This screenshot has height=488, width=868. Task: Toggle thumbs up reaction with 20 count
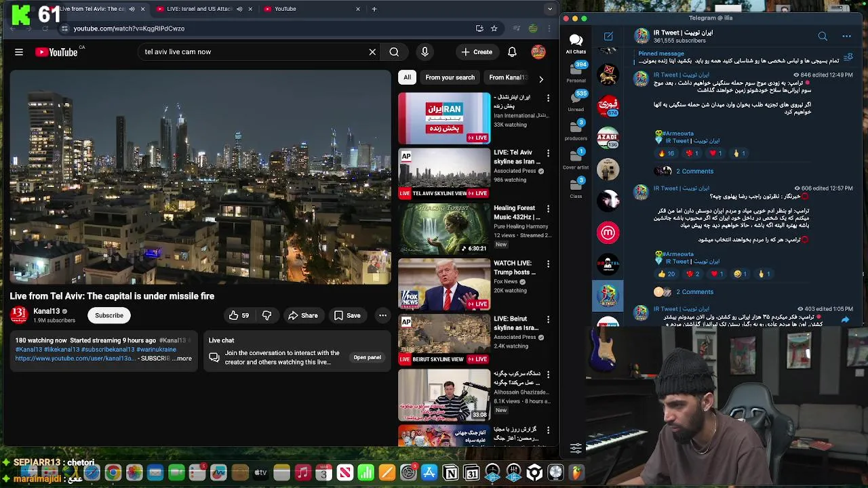(x=667, y=274)
